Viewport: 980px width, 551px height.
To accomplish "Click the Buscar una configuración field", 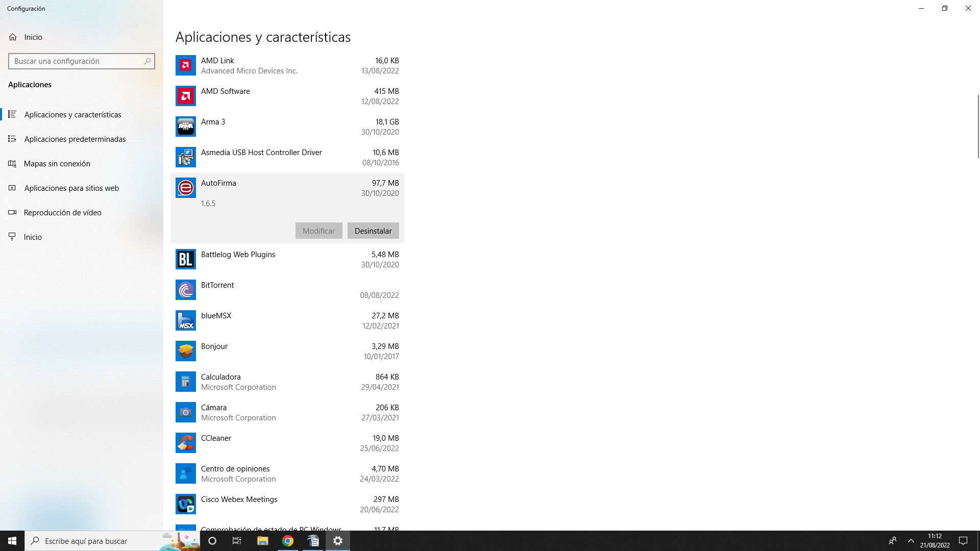I will pyautogui.click(x=77, y=61).
